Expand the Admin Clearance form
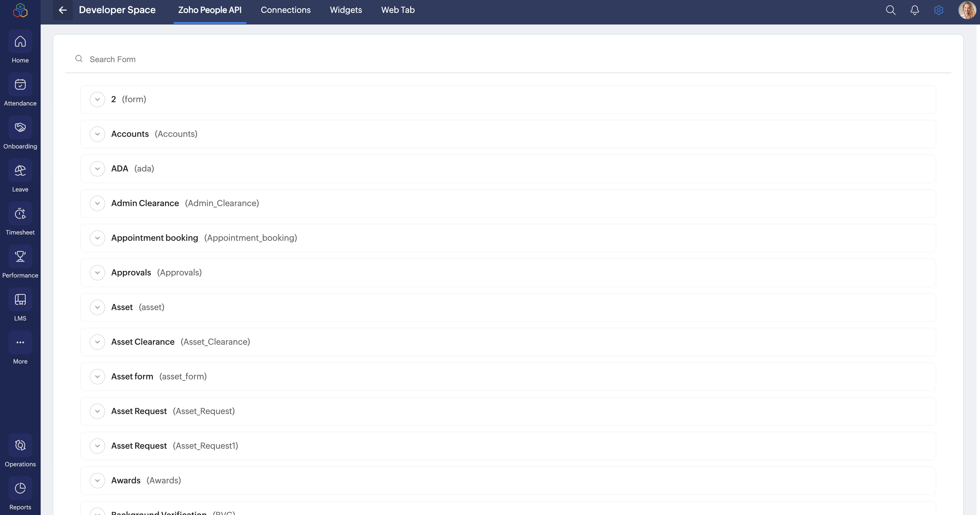This screenshot has height=515, width=980. pyautogui.click(x=97, y=203)
